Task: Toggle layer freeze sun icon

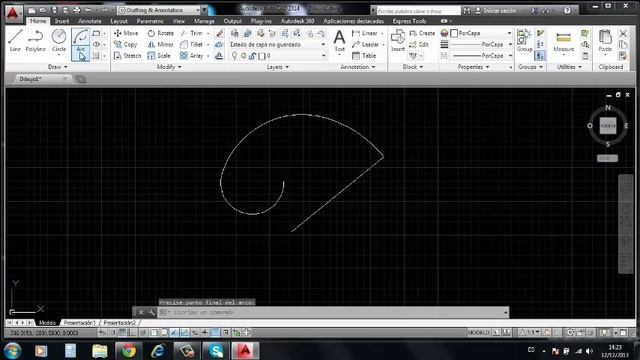Action: [x=243, y=56]
